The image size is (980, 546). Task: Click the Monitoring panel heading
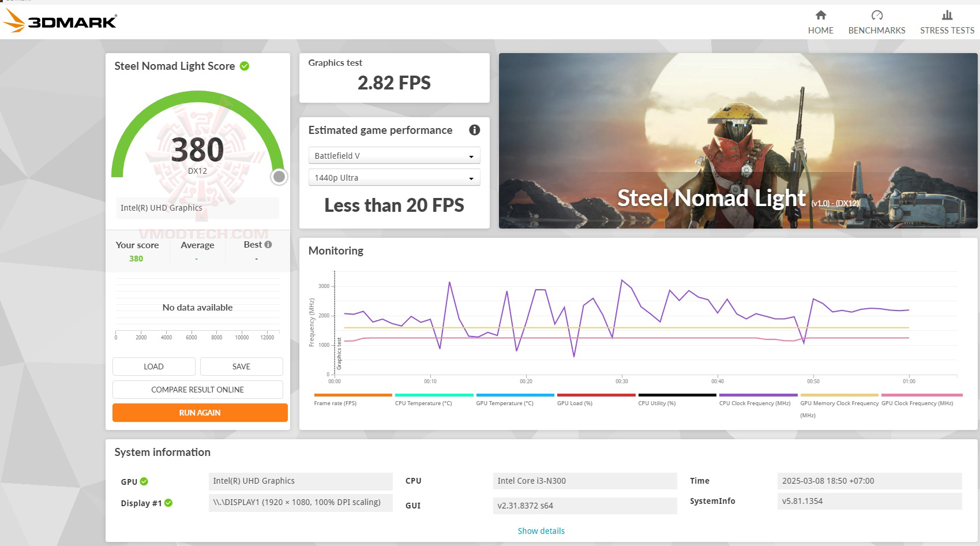[336, 250]
